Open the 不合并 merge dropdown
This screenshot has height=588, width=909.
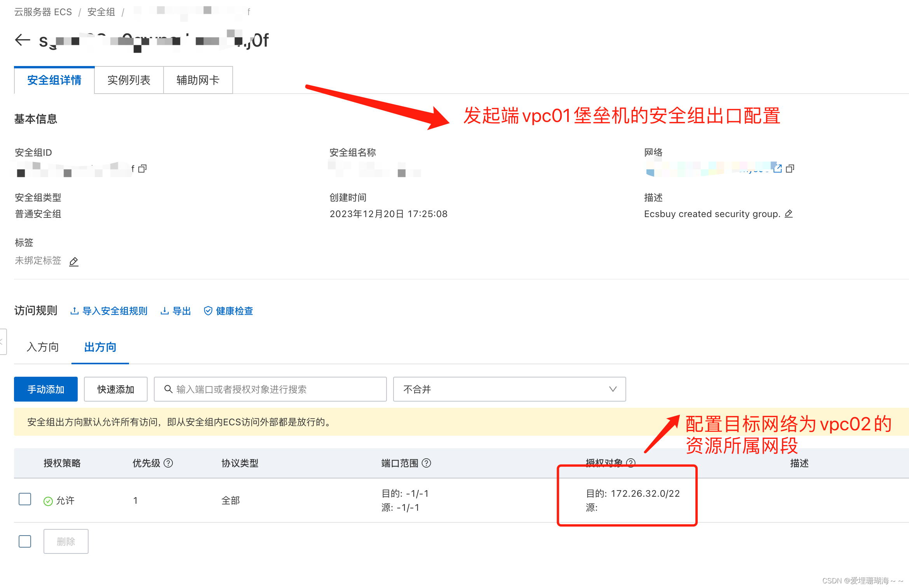point(509,389)
